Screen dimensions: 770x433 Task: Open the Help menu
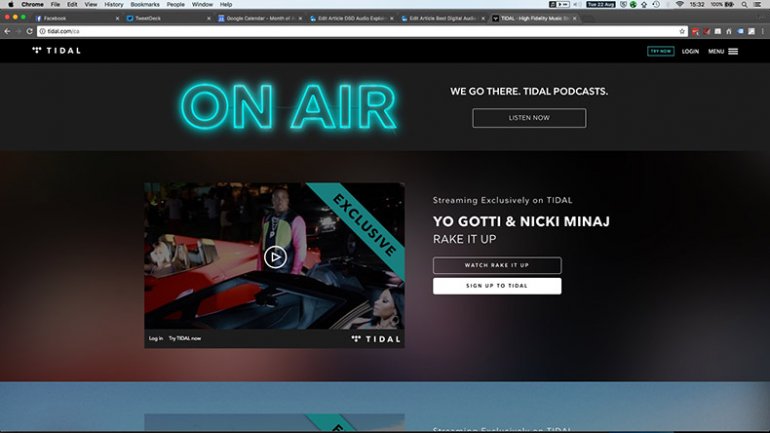click(x=226, y=4)
